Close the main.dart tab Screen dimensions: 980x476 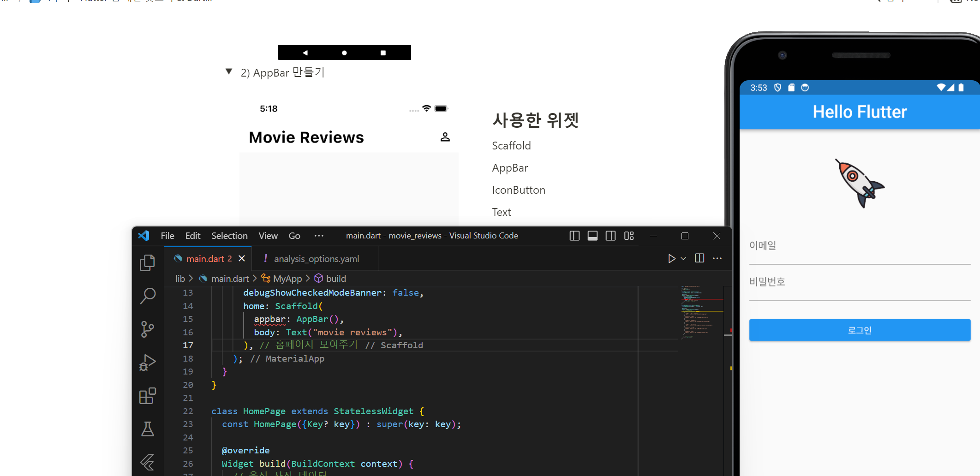coord(241,259)
